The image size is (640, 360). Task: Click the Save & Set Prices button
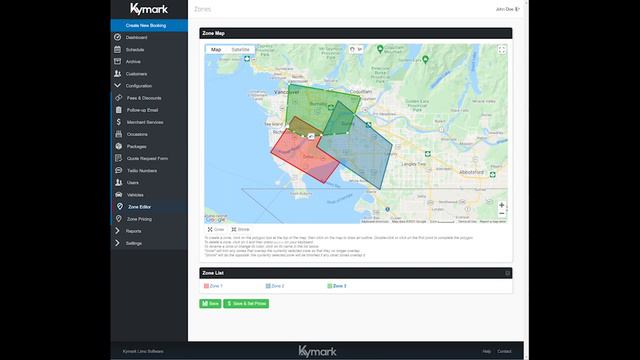(x=246, y=304)
